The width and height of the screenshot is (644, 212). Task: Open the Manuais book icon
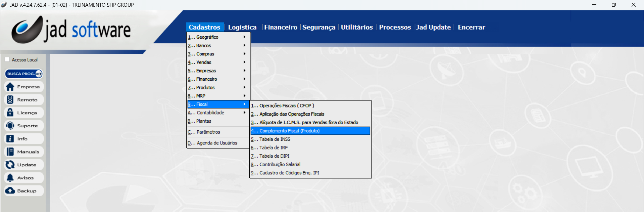click(x=10, y=152)
